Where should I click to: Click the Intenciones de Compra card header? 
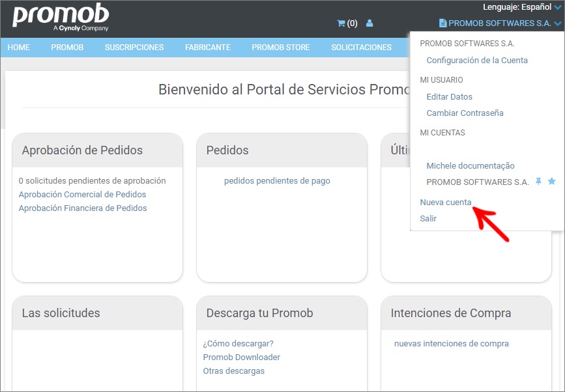(466, 313)
